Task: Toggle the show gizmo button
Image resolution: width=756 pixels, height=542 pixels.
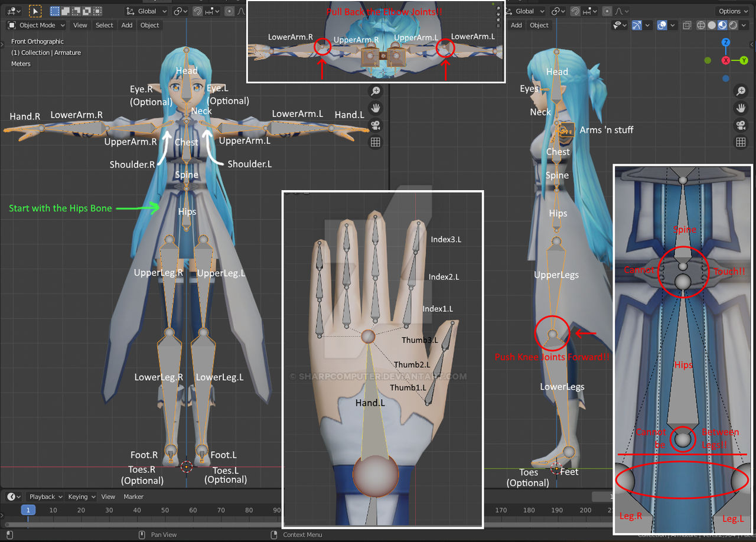Action: pos(637,25)
